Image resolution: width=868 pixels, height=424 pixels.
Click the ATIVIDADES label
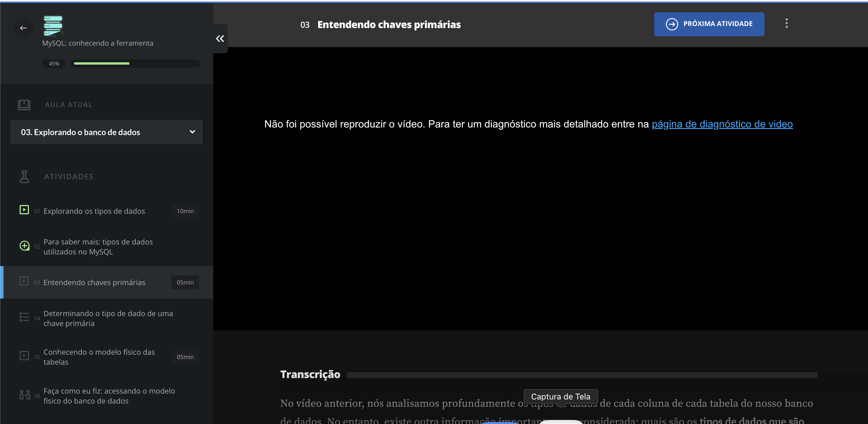(x=69, y=177)
